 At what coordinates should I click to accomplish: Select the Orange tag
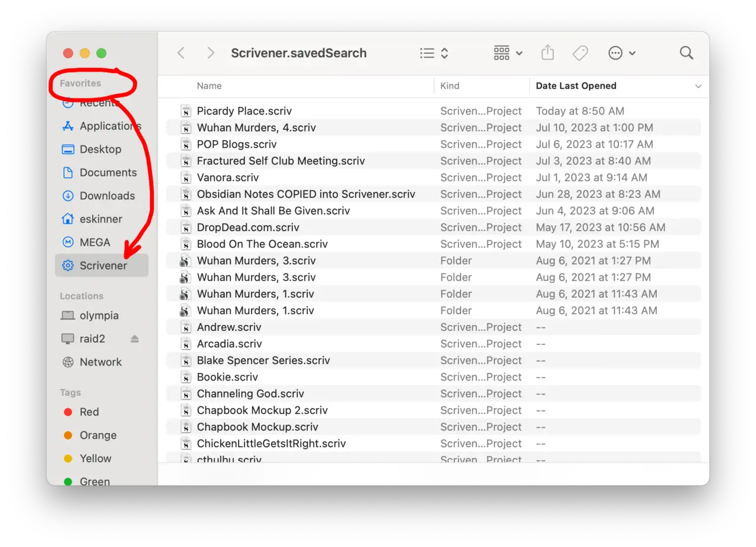(102, 435)
